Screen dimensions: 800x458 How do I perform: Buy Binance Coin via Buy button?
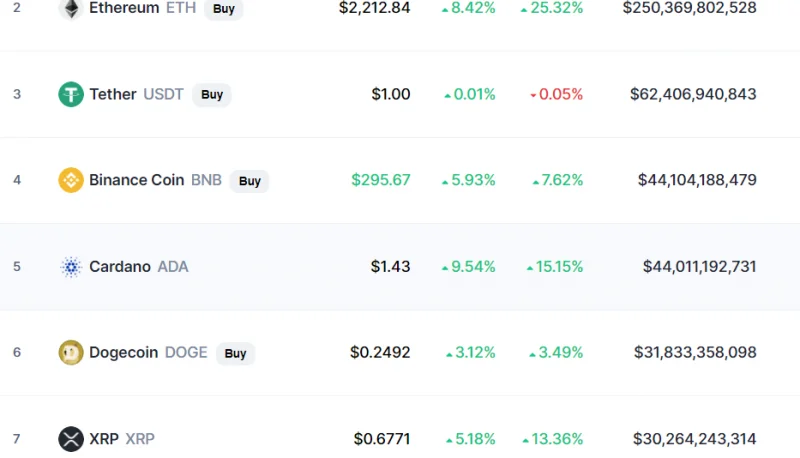pos(249,181)
